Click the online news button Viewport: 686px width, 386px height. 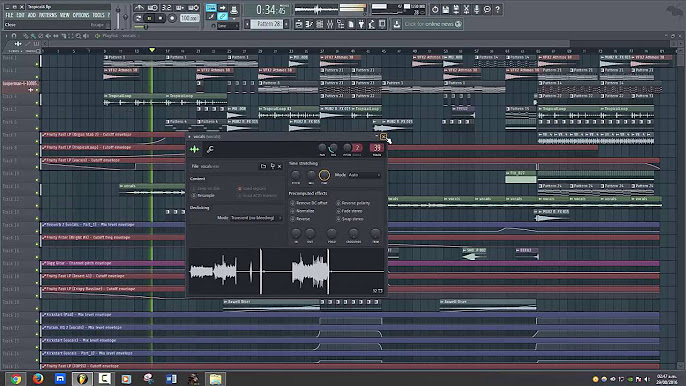pyautogui.click(x=433, y=24)
